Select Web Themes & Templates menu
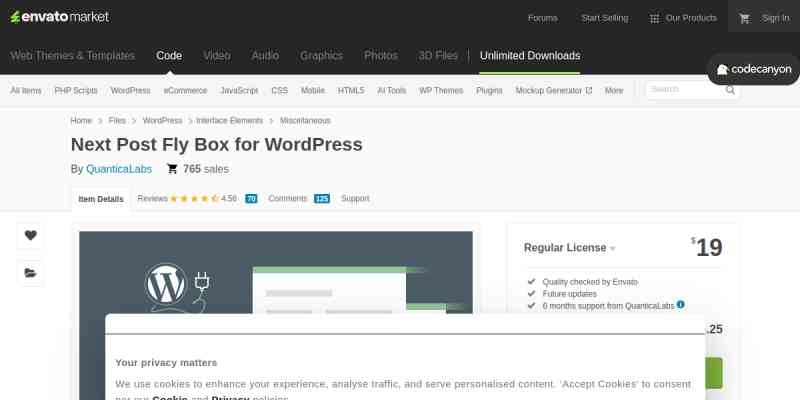Screen dimensions: 800x400 pos(72,56)
